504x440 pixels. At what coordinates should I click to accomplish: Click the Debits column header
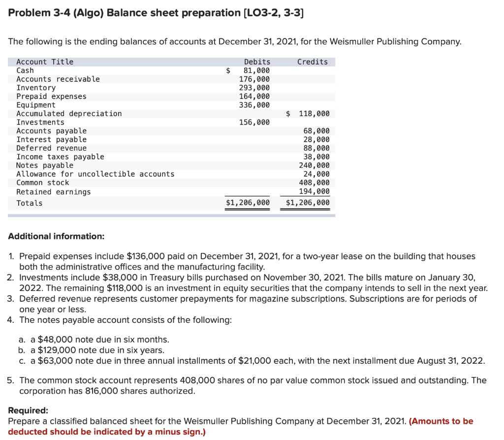[x=256, y=61]
